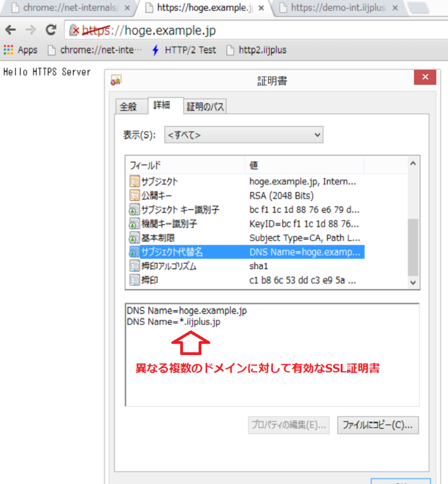Select the サブジェクト row label

coord(160,181)
